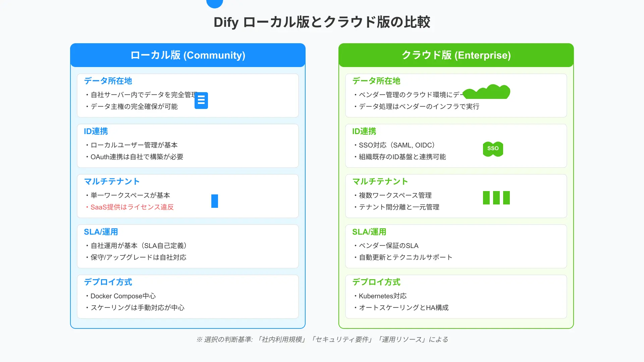Click text Docker Compose中心
The image size is (644, 362).
tap(120, 296)
